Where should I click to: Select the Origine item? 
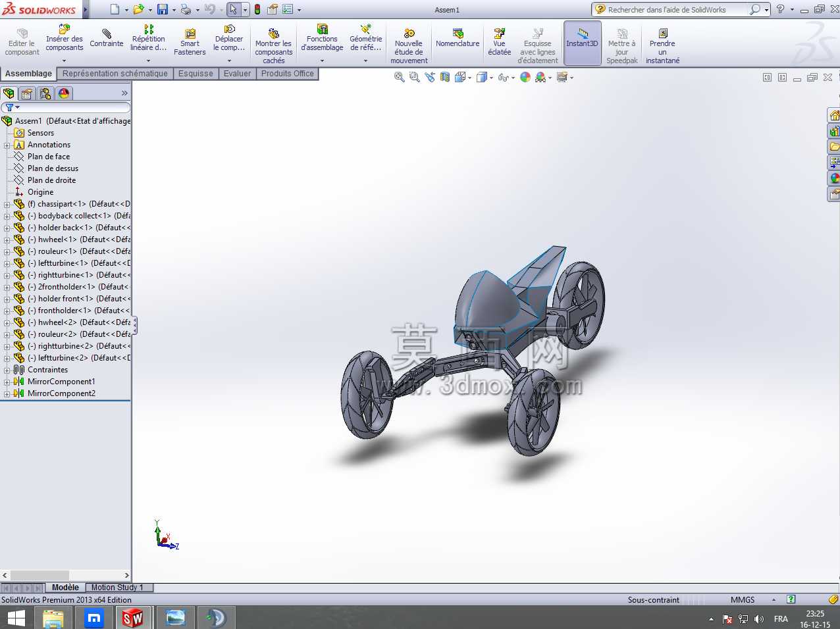40,192
